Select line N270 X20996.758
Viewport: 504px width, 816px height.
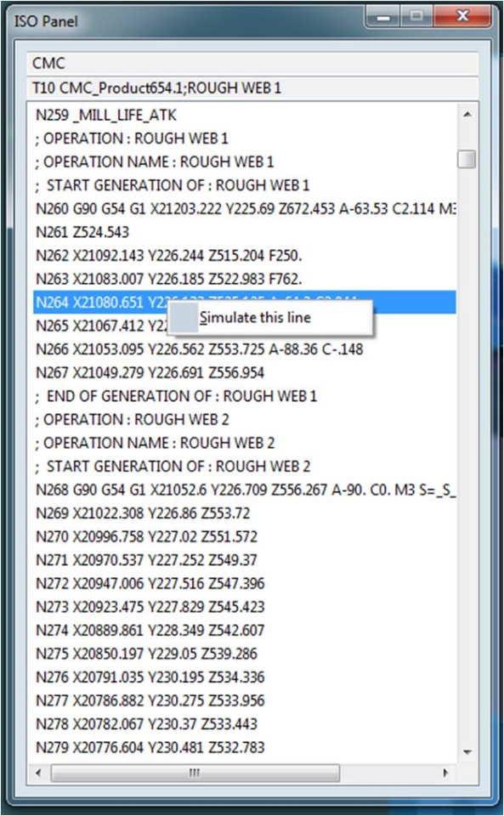coord(245,536)
